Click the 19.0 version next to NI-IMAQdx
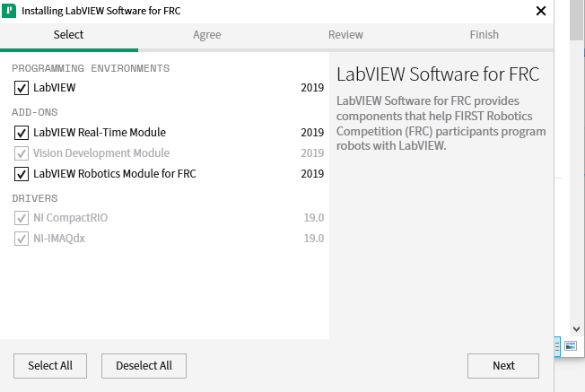585x392 pixels. 314,239
